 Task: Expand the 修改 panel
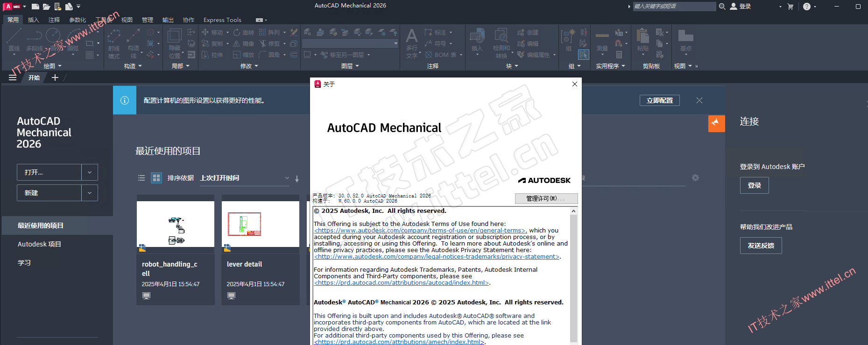[249, 66]
